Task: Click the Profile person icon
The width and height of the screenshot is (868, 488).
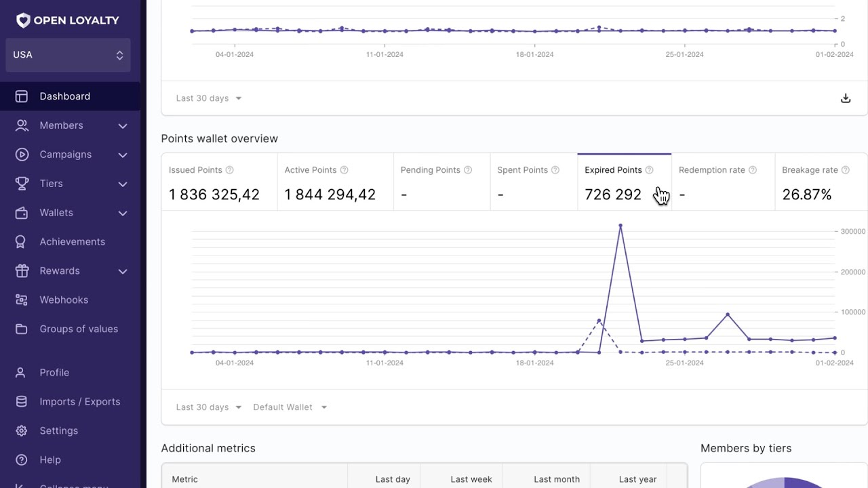Action: coord(22,373)
